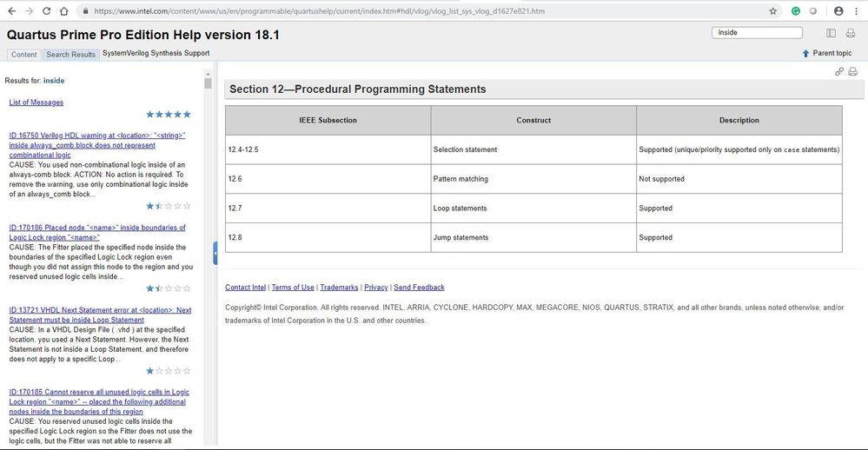The height and width of the screenshot is (450, 868).
Task: Click the Section 12 Procedural Programming Statements heading
Action: click(x=358, y=89)
